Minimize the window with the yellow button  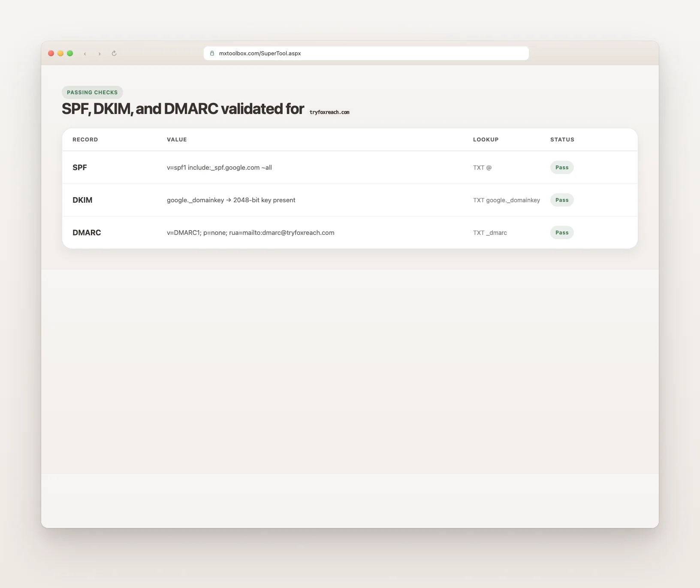click(x=60, y=53)
